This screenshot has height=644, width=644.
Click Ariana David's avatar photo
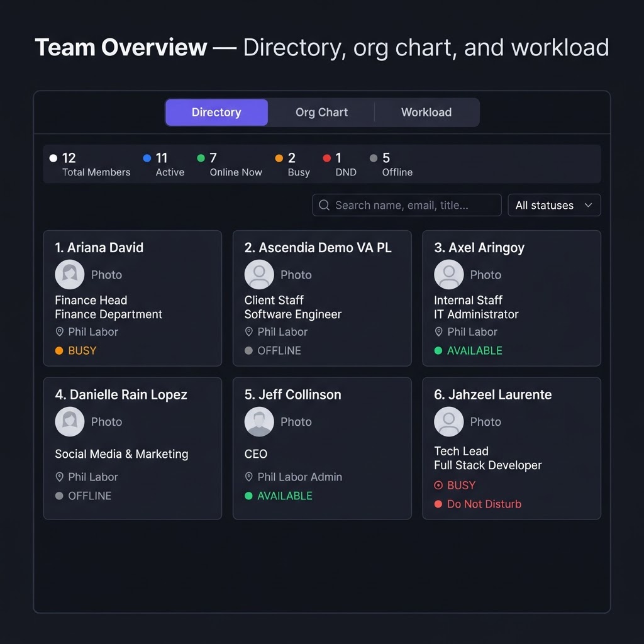pyautogui.click(x=69, y=274)
